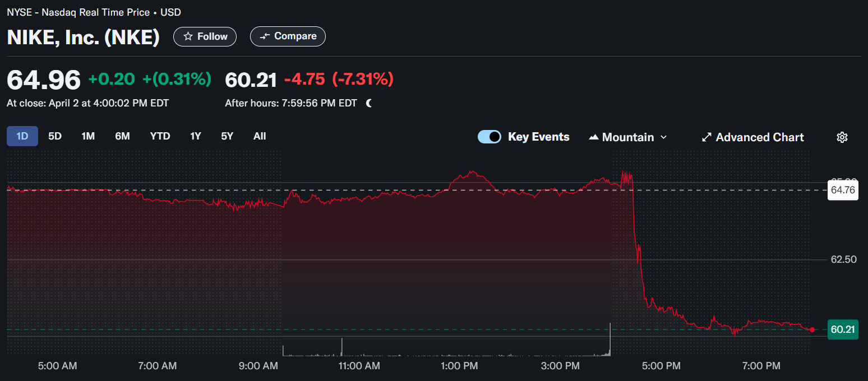Click the after-hours moon icon
This screenshot has height=381, width=868.
369,103
